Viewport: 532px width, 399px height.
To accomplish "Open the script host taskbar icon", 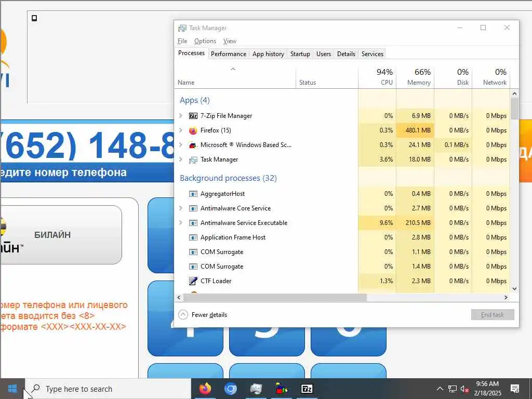I will pos(281,389).
